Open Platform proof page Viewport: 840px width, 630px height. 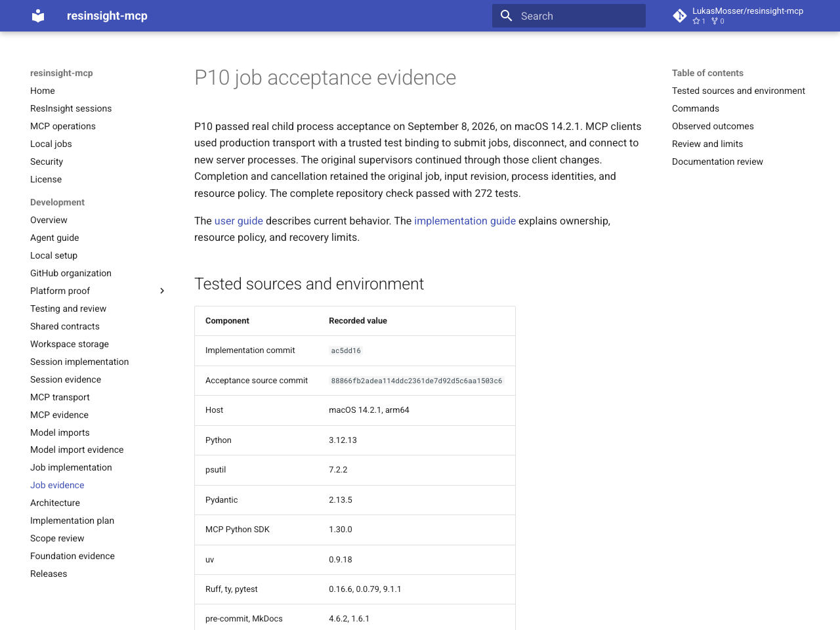[x=60, y=291]
